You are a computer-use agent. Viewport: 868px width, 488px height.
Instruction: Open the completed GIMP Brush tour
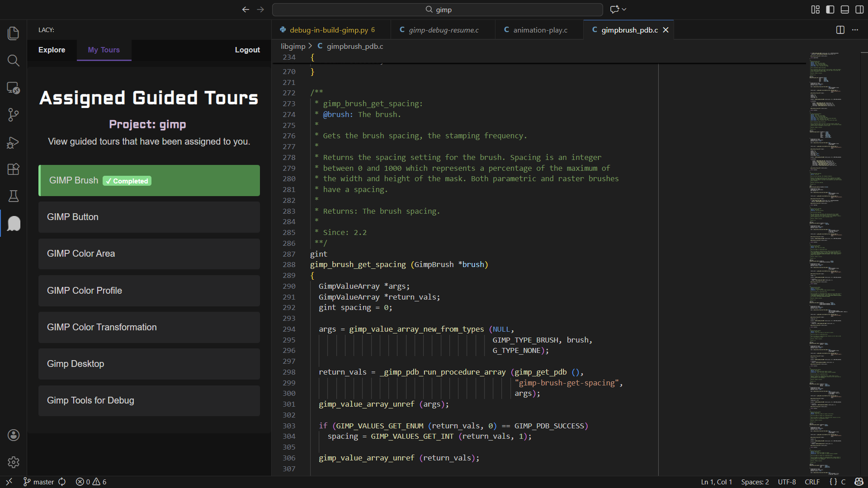click(x=149, y=180)
